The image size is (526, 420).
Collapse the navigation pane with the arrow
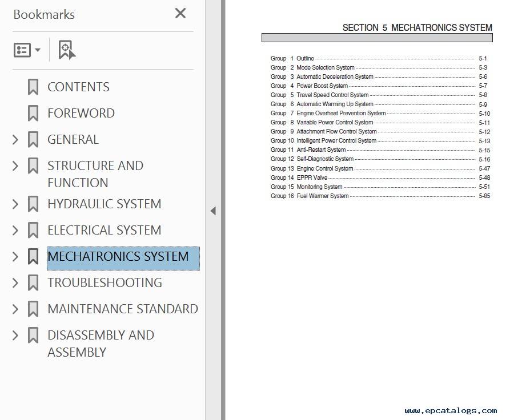(x=213, y=211)
